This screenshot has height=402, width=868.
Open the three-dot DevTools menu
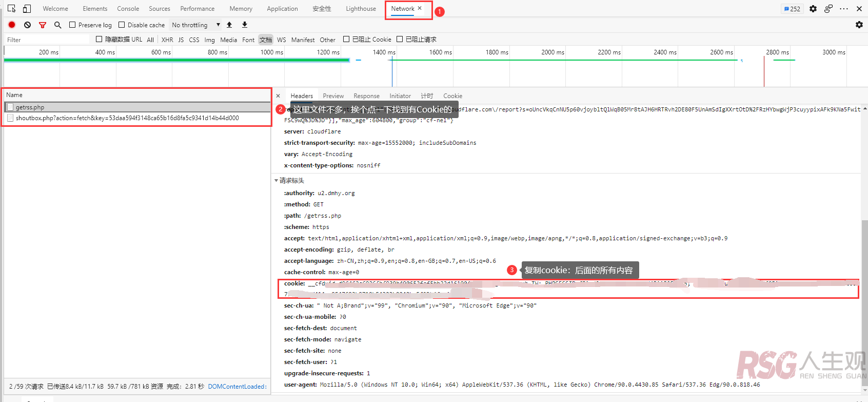point(844,9)
